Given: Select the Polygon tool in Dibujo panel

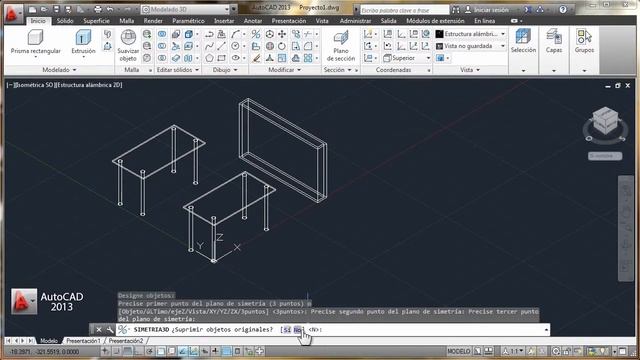Looking at the screenshot, I should click(x=209, y=58).
